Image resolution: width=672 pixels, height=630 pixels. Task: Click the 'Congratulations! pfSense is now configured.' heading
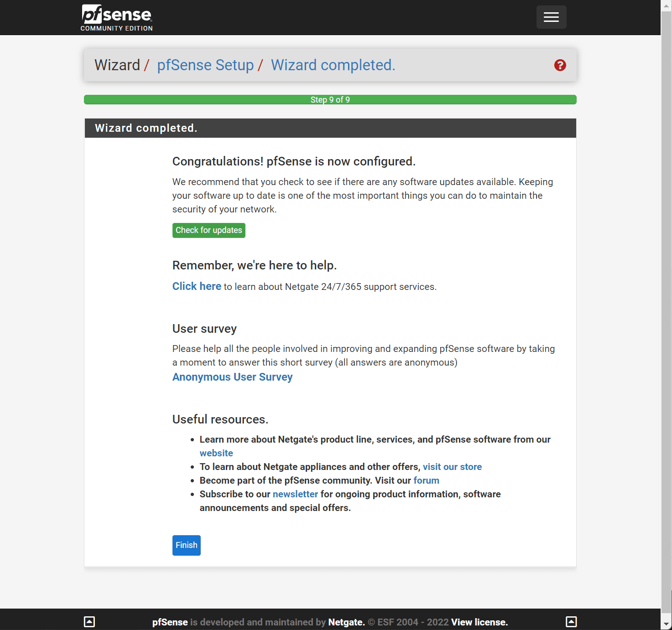click(294, 161)
